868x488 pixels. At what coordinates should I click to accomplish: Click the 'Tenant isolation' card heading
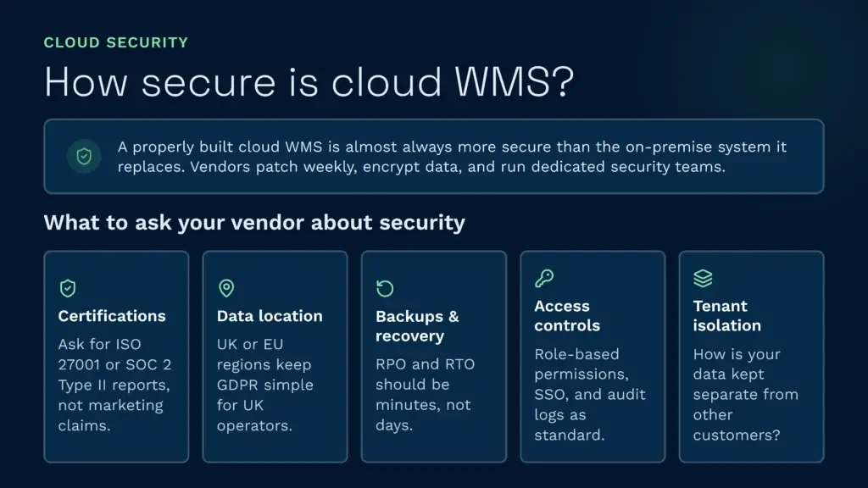(726, 316)
